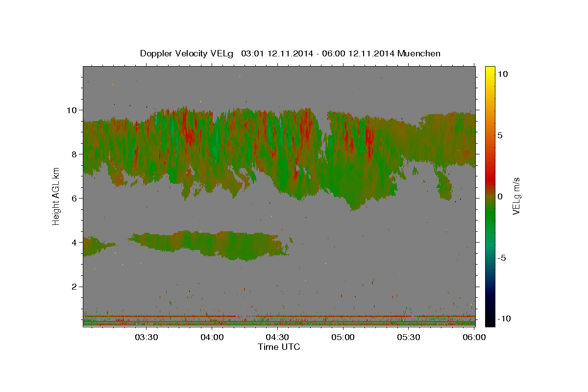The image size is (588, 392).
Task: Click the red ground clutter line near surface
Action: 279,316
